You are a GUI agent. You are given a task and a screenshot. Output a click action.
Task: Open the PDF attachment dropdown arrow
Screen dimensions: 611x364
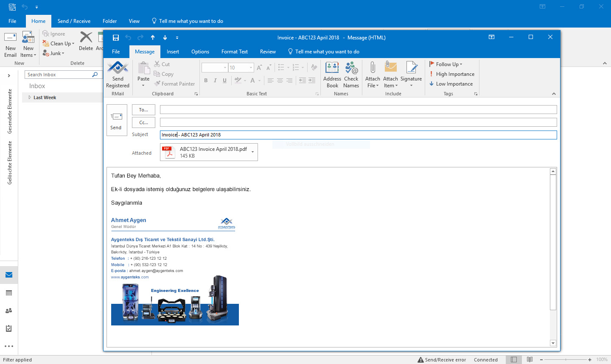coord(253,152)
